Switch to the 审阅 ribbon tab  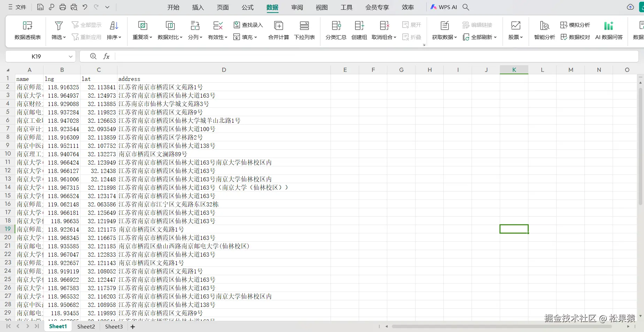pos(297,7)
